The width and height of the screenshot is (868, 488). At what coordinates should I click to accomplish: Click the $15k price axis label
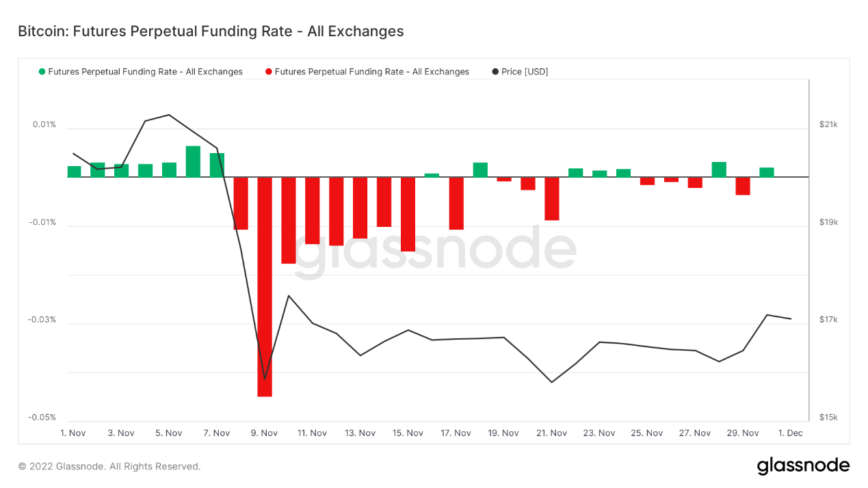tap(828, 418)
